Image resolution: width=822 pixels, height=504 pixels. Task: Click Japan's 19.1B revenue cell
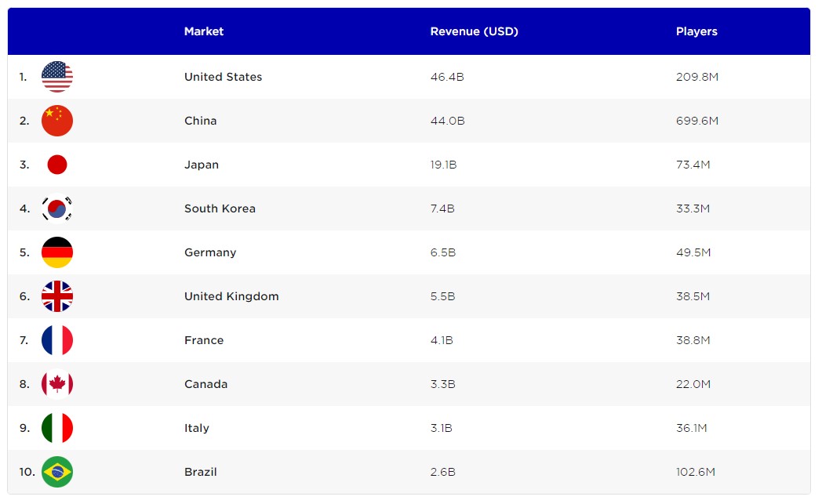tap(444, 165)
